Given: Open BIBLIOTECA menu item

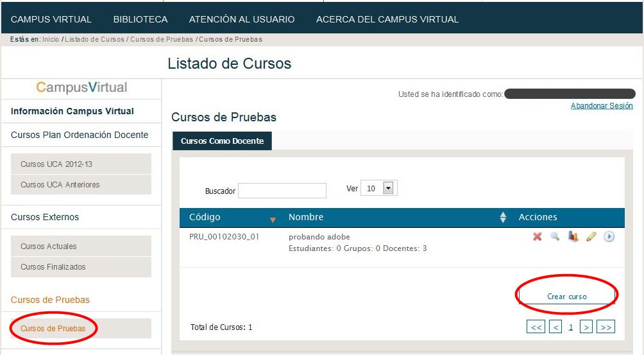Looking at the screenshot, I should coord(140,19).
